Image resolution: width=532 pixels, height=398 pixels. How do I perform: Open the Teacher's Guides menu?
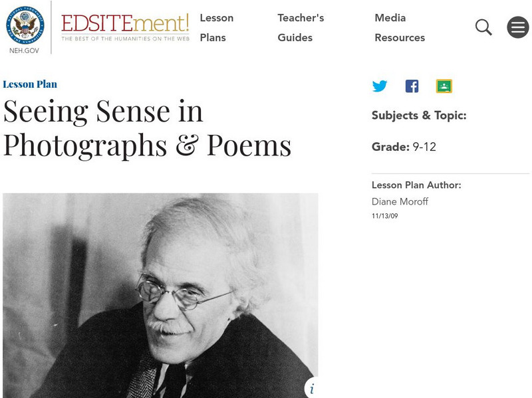[301, 28]
